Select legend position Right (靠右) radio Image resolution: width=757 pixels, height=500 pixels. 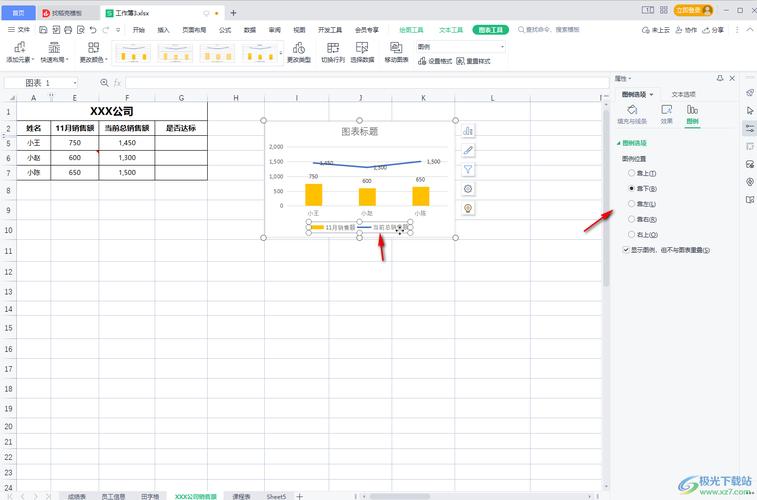click(x=631, y=219)
